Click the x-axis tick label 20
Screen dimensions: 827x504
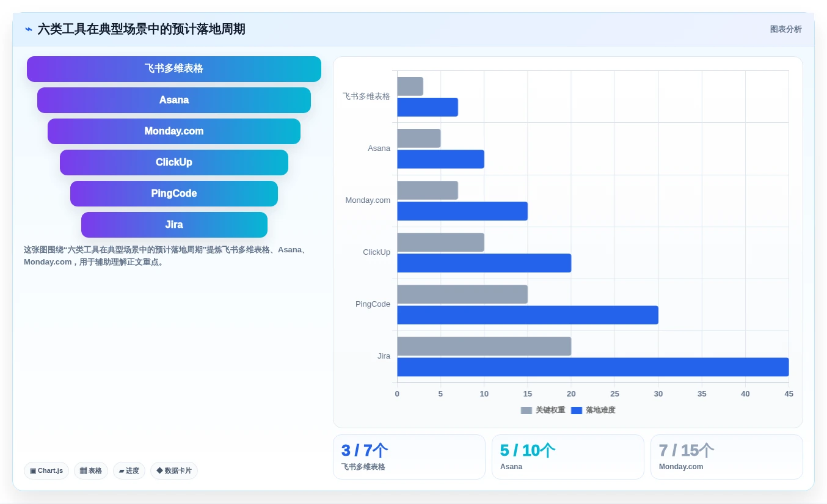(571, 394)
